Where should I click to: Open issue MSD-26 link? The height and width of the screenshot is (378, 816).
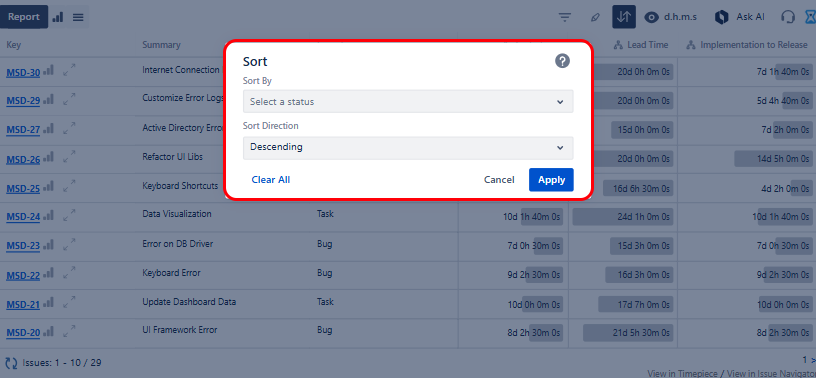(23, 160)
